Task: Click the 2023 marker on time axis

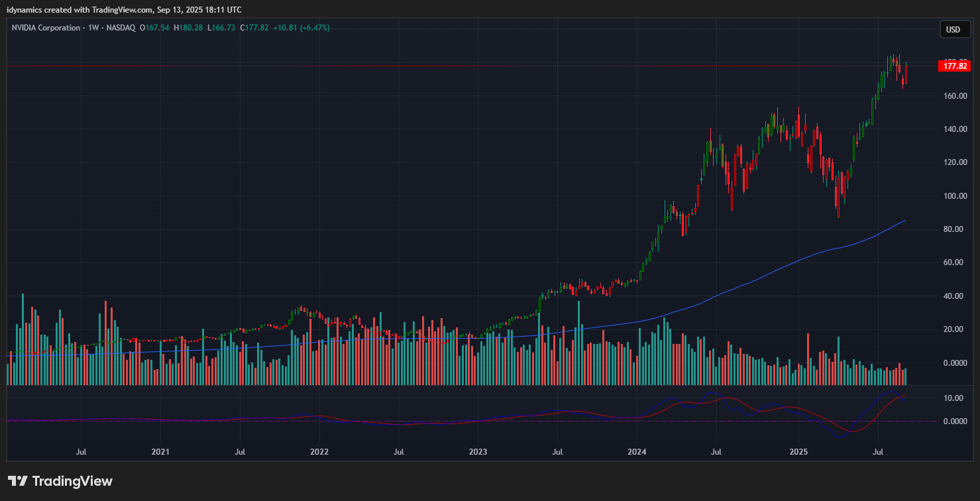Action: [x=478, y=451]
